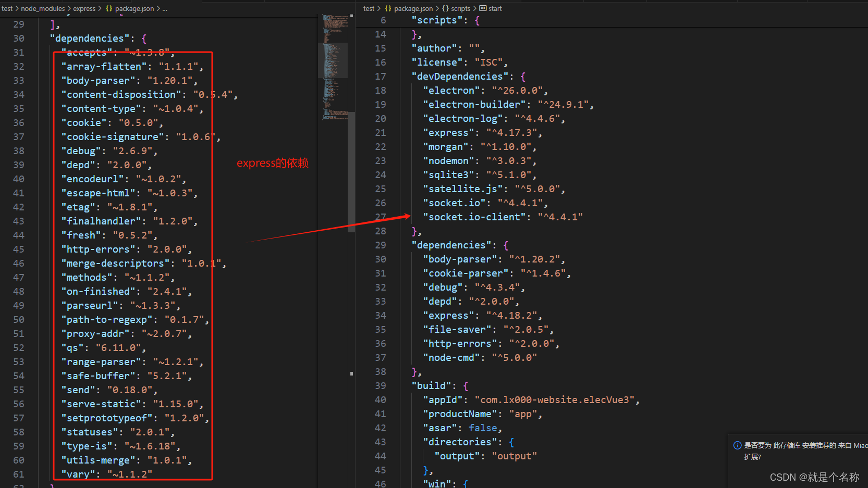Click the braces icon before package.json in left breadcrumb

click(109, 8)
